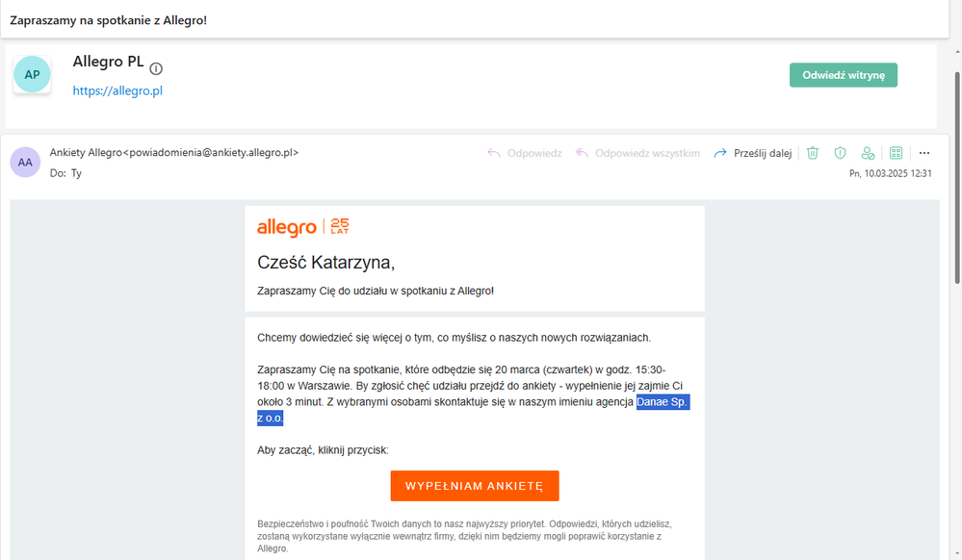The height and width of the screenshot is (560, 962).
Task: Open the info icon next to Allegro PL
Action: pos(156,68)
